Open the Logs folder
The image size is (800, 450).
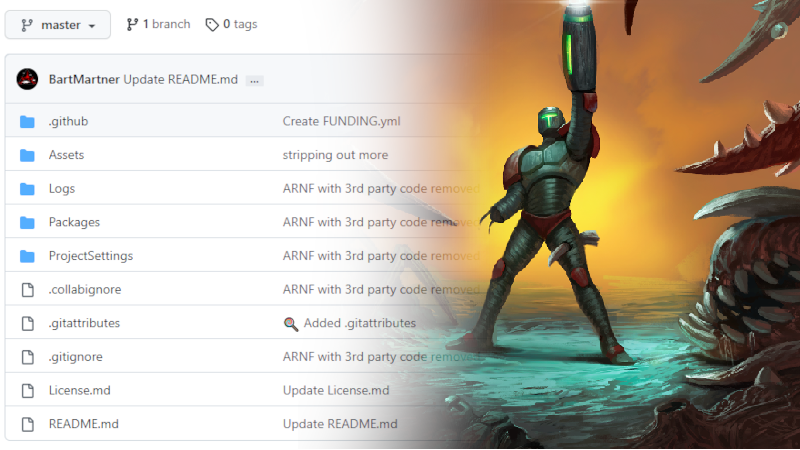[62, 189]
